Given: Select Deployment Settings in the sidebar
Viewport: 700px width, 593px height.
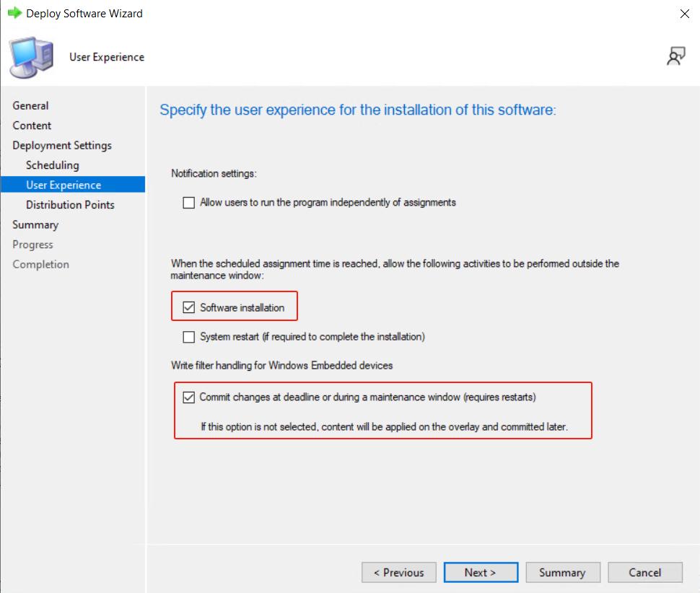Looking at the screenshot, I should [62, 145].
